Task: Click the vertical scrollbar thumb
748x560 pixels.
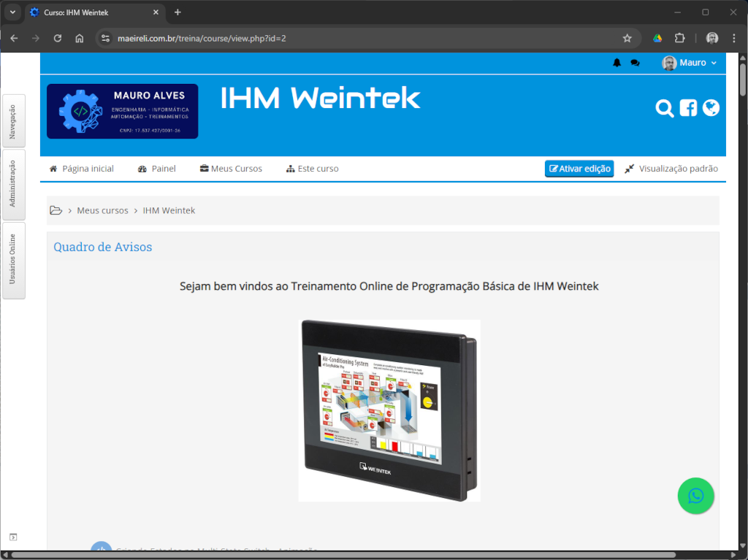Action: tap(743, 80)
